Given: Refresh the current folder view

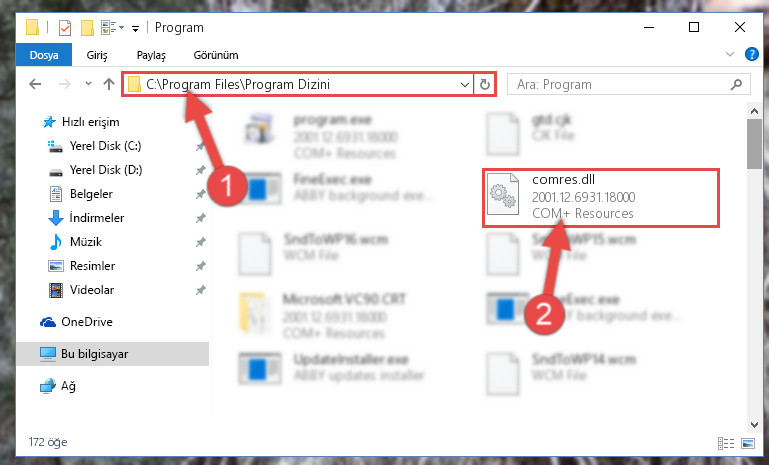Looking at the screenshot, I should click(x=485, y=84).
